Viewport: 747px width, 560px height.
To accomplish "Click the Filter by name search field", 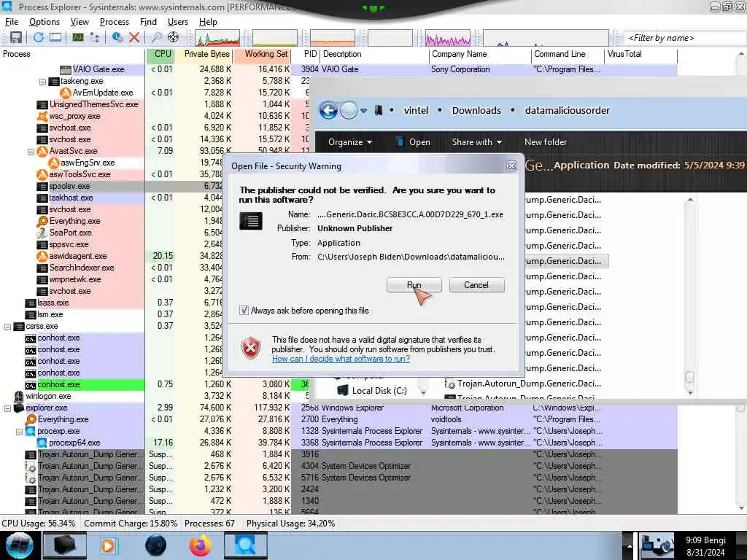I will (x=685, y=38).
